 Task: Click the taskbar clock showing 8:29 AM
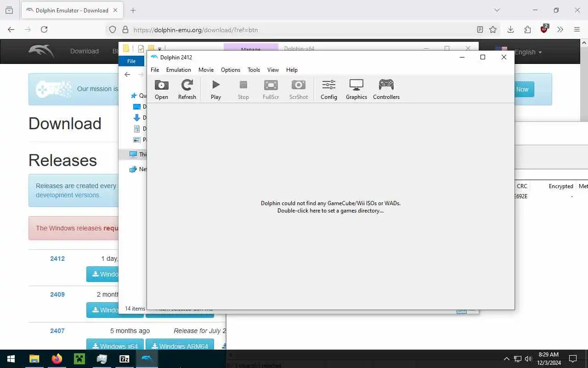click(x=548, y=359)
